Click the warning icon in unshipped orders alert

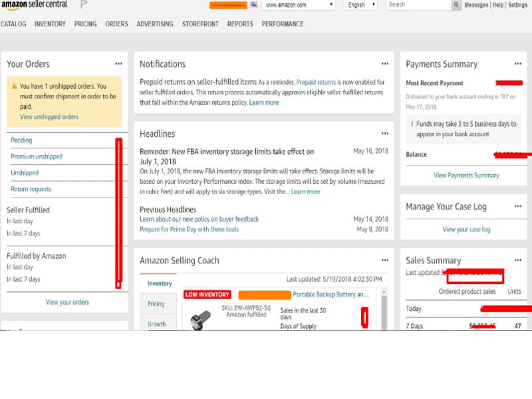point(14,86)
